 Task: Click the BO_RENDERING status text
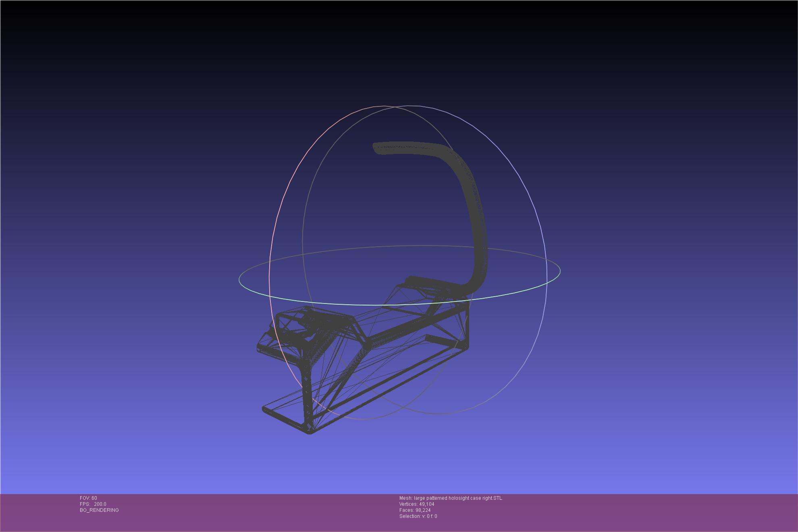(x=99, y=510)
